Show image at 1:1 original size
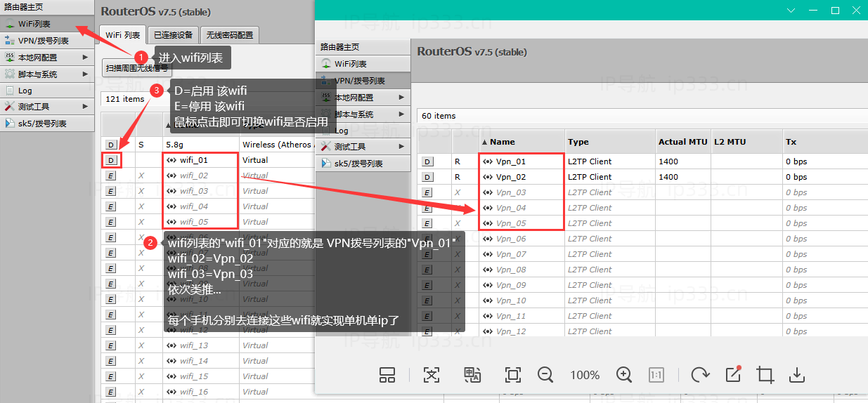This screenshot has width=868, height=403. click(656, 375)
